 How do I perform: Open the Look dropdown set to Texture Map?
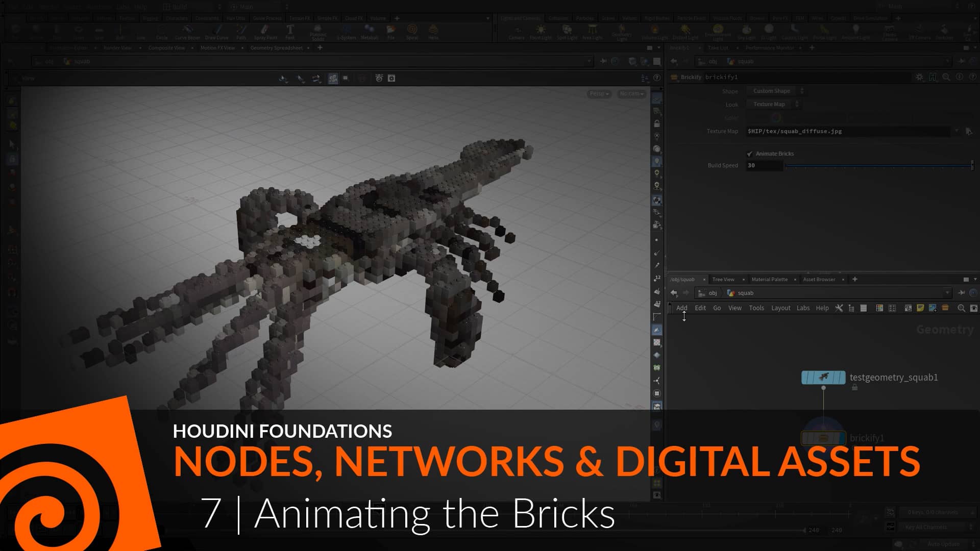(772, 104)
